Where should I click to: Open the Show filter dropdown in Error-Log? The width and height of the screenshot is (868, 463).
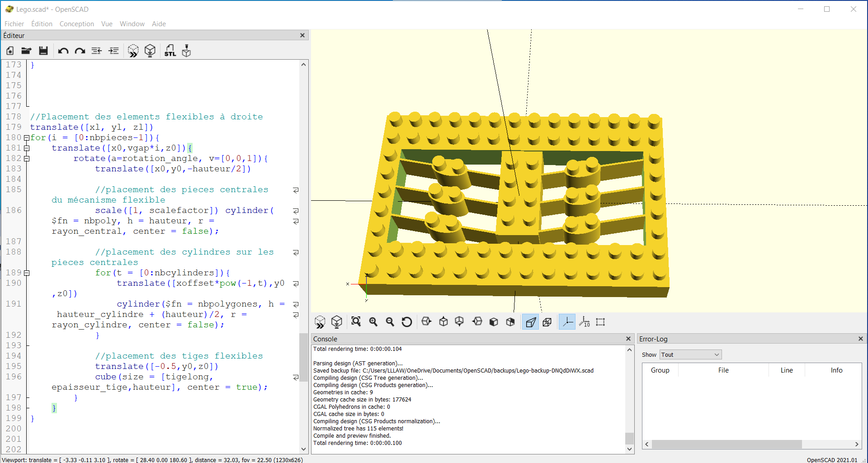pos(690,355)
